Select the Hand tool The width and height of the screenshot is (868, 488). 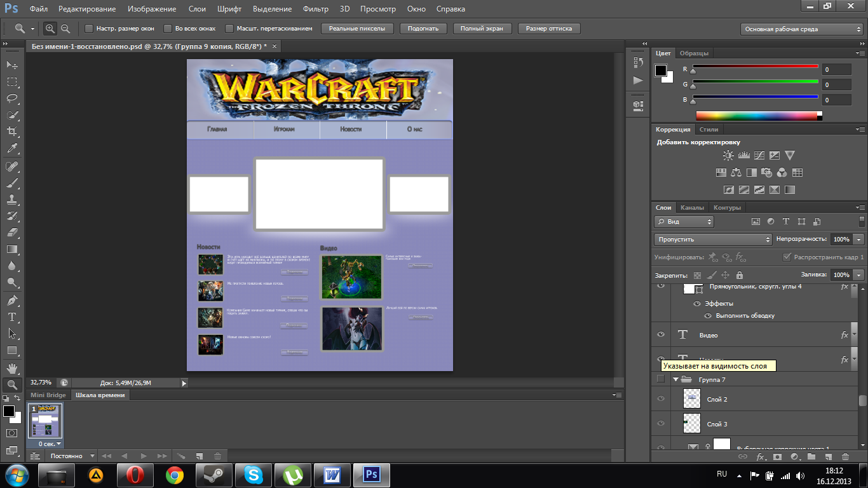11,369
